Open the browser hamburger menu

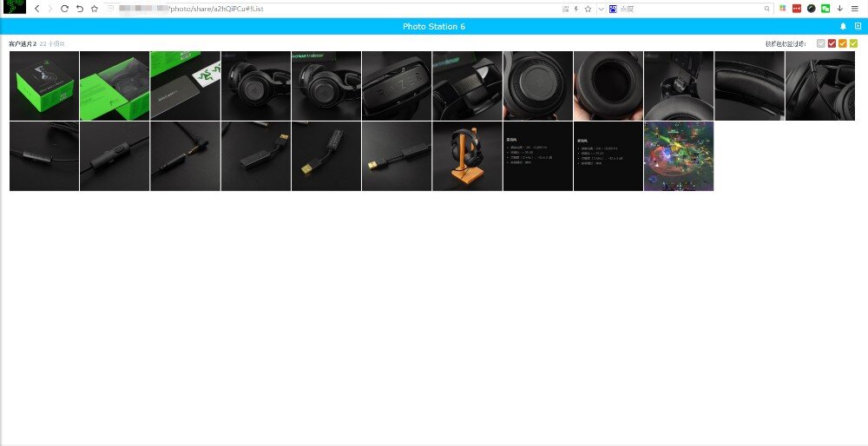[x=855, y=9]
